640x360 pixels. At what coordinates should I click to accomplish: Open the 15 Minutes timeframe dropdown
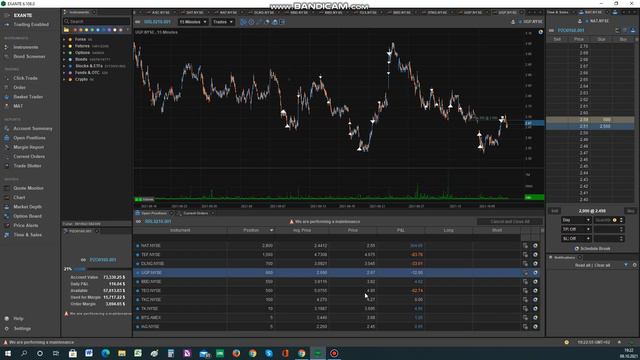193,22
